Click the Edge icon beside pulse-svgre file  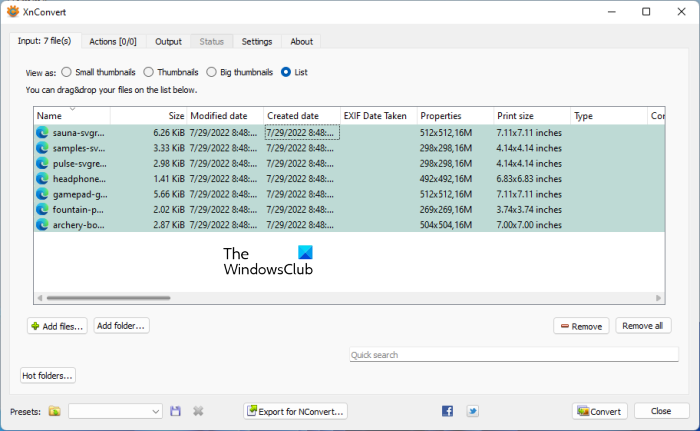(42, 163)
